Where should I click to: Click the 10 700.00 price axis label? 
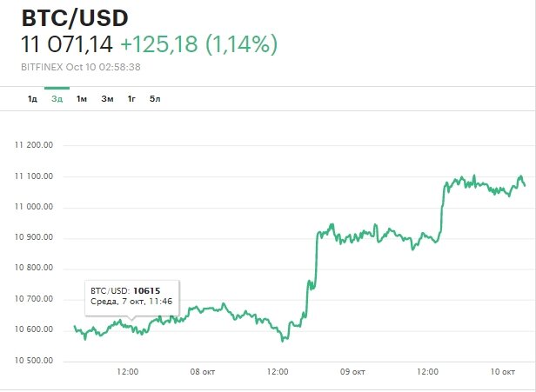point(34,299)
